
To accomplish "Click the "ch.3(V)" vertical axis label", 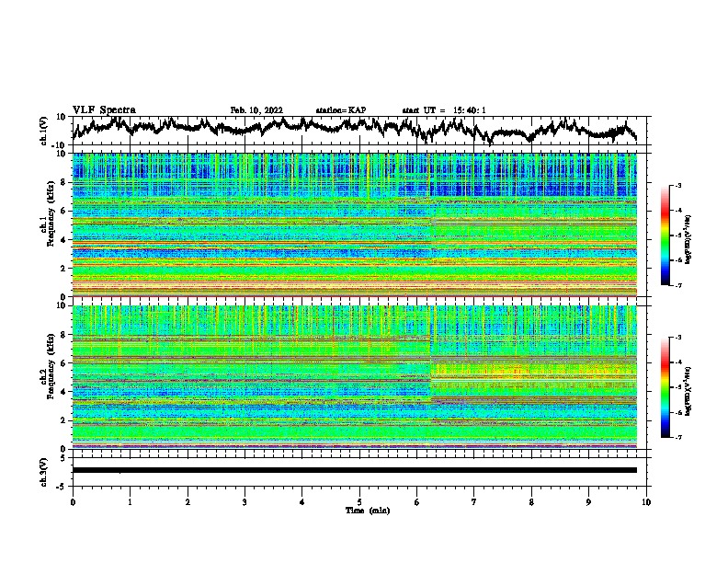I will [x=44, y=472].
